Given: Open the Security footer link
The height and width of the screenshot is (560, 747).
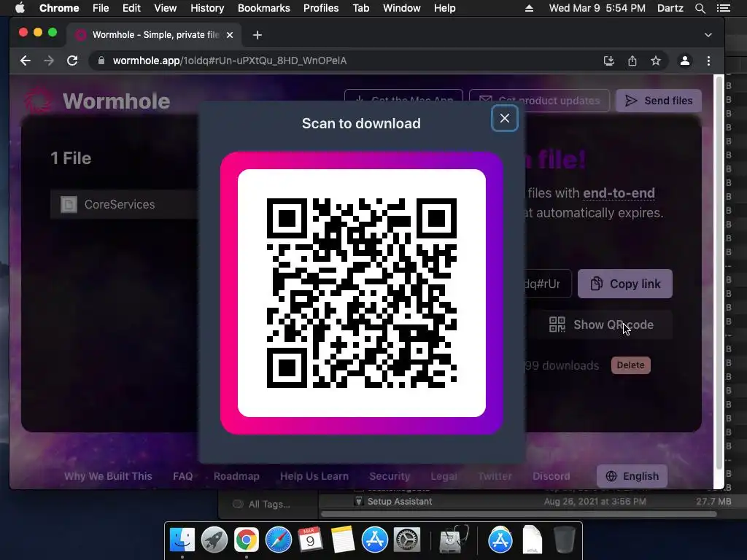Looking at the screenshot, I should [390, 476].
